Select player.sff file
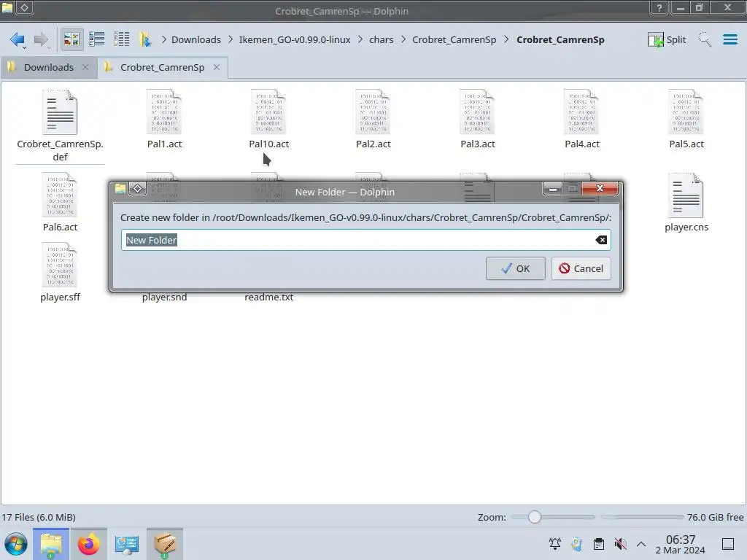 click(x=60, y=273)
